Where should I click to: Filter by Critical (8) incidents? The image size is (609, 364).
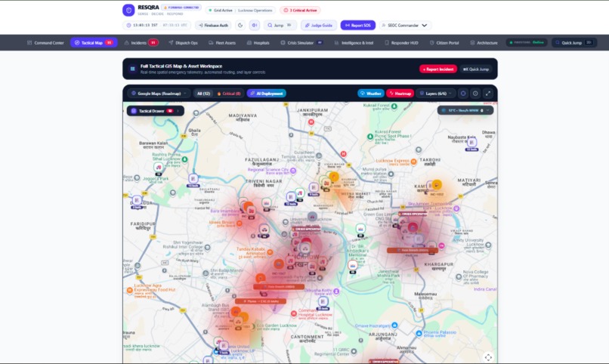click(229, 94)
